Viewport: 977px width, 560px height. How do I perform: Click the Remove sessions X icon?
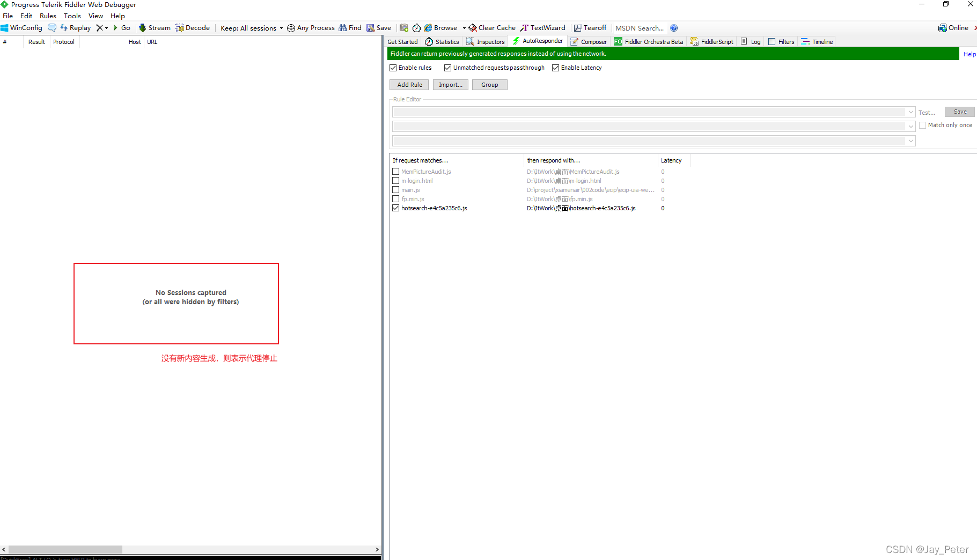pos(99,28)
